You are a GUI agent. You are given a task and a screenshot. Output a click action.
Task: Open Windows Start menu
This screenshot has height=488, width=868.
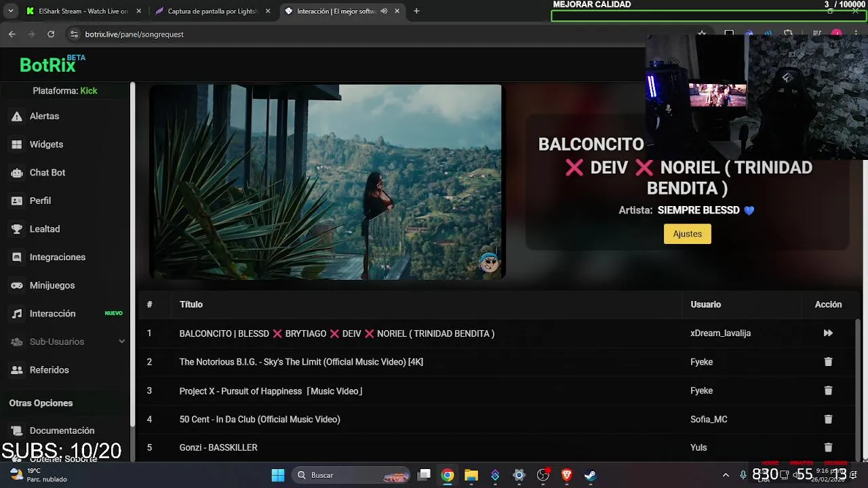pyautogui.click(x=278, y=475)
